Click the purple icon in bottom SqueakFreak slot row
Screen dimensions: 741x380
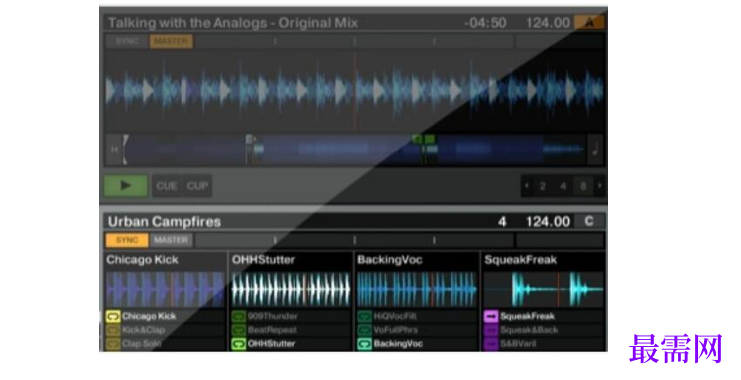pyautogui.click(x=491, y=344)
